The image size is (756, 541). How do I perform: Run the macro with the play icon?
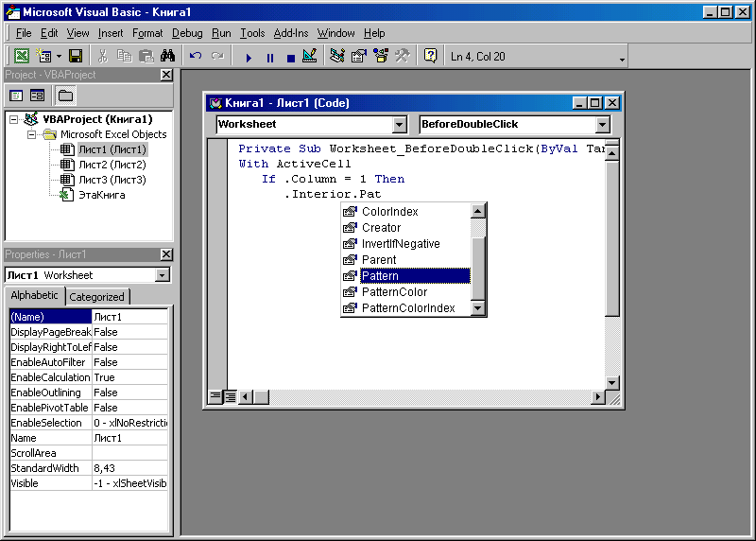[249, 58]
